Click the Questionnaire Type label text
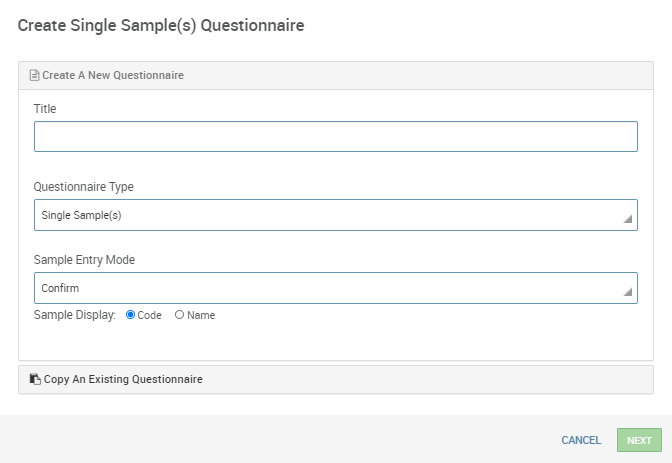Image resolution: width=672 pixels, height=463 pixels. (84, 186)
